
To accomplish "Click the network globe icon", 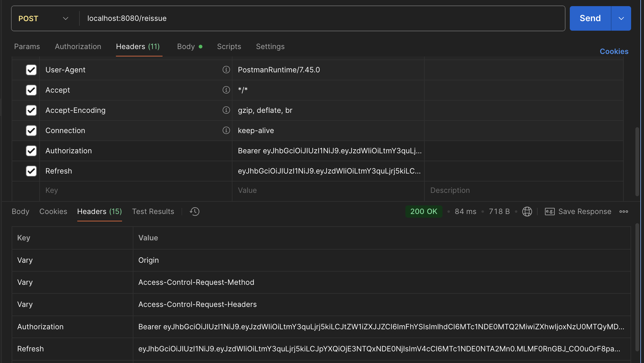I will pos(527,212).
